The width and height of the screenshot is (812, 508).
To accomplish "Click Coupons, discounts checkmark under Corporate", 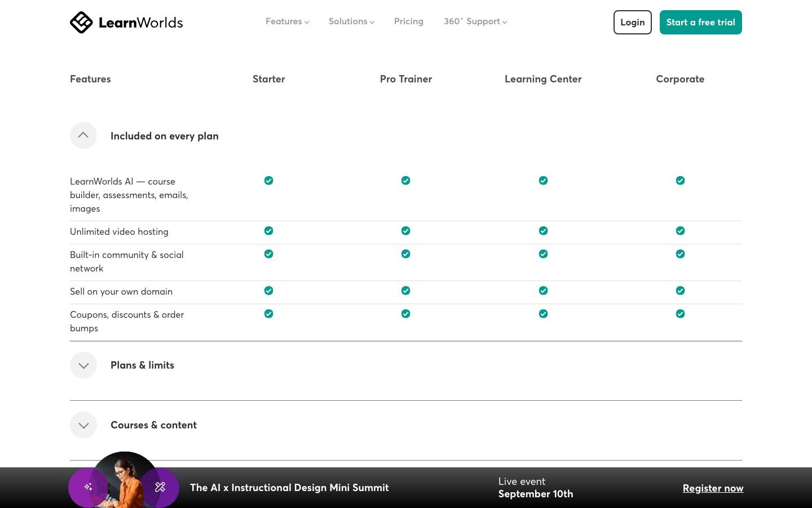I will 681,314.
